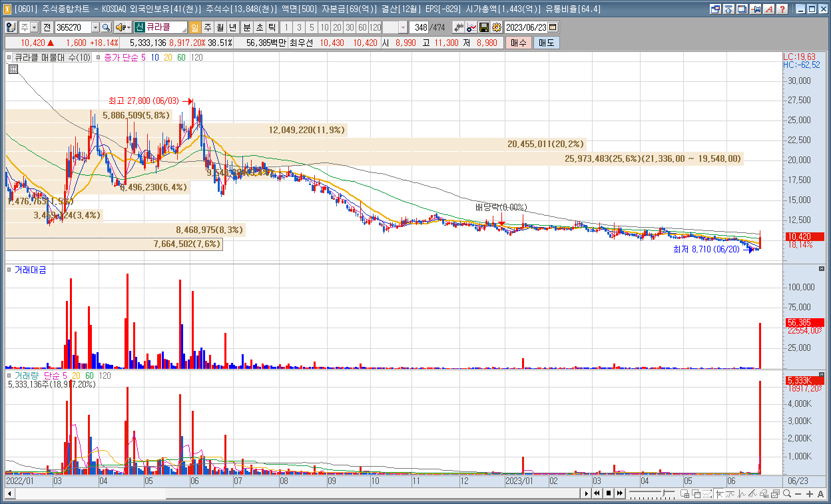Click the left scrollbar arrow

10,493
